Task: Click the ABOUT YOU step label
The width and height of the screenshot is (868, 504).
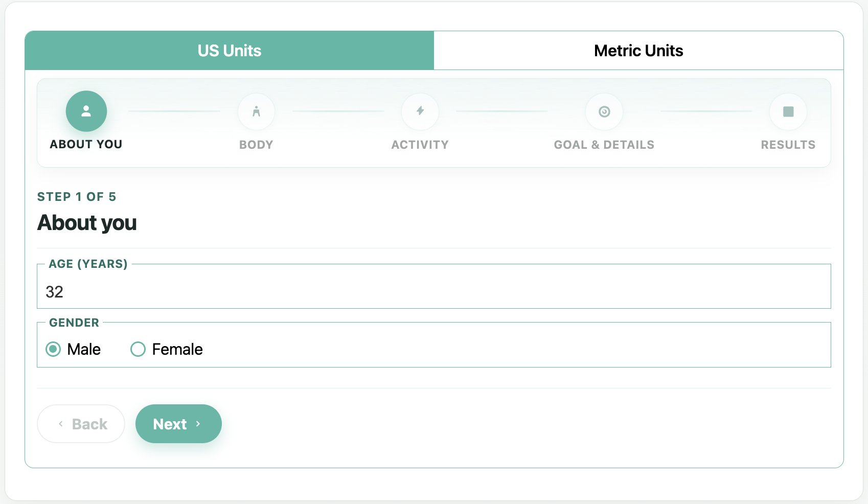Action: coord(86,144)
